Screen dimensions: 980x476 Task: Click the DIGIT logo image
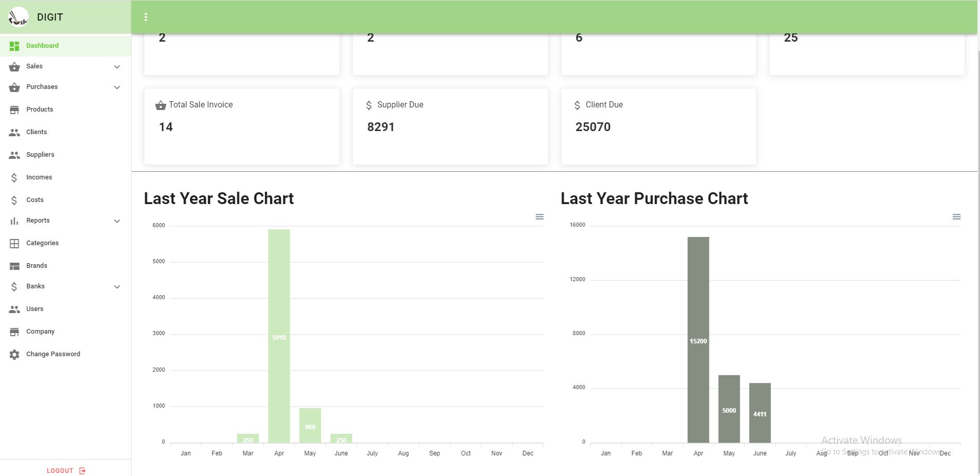point(18,17)
